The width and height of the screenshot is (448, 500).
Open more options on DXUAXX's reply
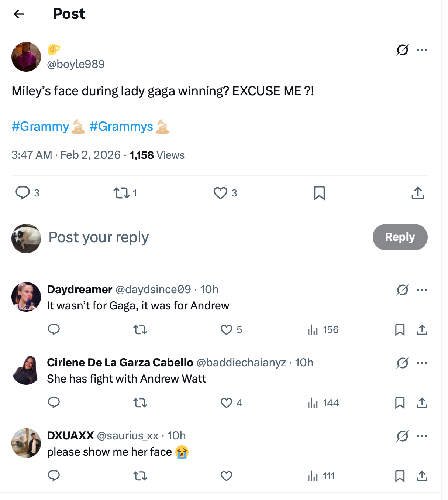point(422,436)
